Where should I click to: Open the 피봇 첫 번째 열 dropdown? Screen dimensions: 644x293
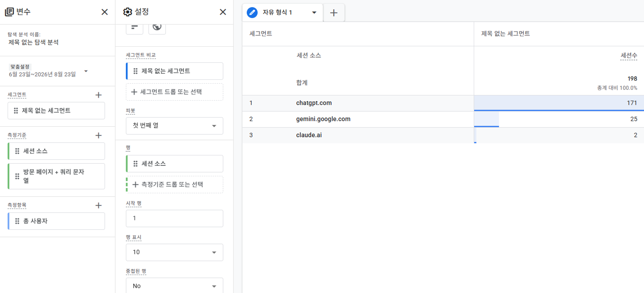click(175, 126)
